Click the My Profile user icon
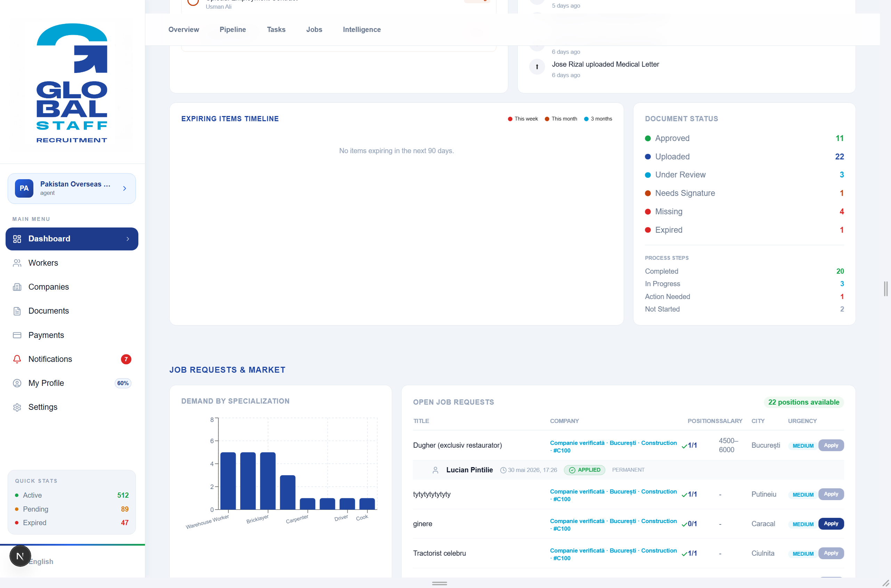This screenshot has width=891, height=588. coord(17,383)
